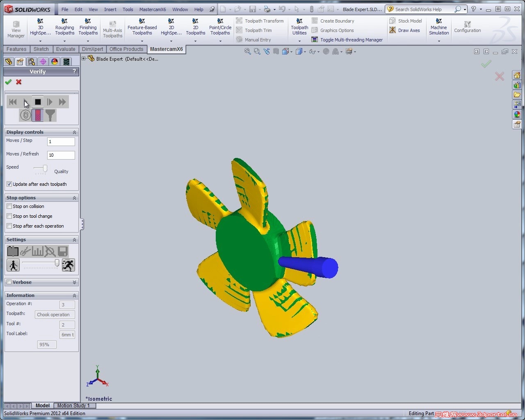The height and width of the screenshot is (420, 525).
Task: Click the running figure fast speed icon
Action: [68, 265]
